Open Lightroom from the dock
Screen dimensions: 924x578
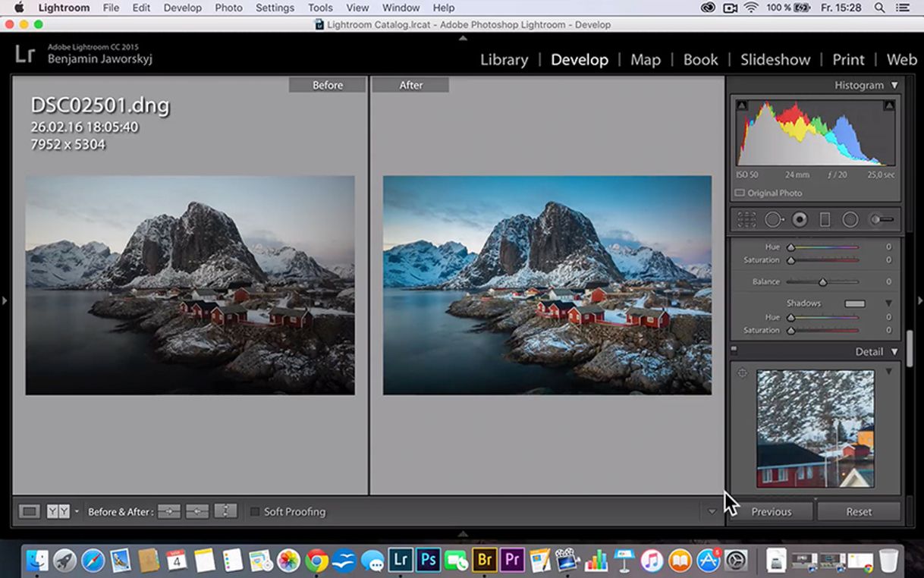[x=401, y=561]
